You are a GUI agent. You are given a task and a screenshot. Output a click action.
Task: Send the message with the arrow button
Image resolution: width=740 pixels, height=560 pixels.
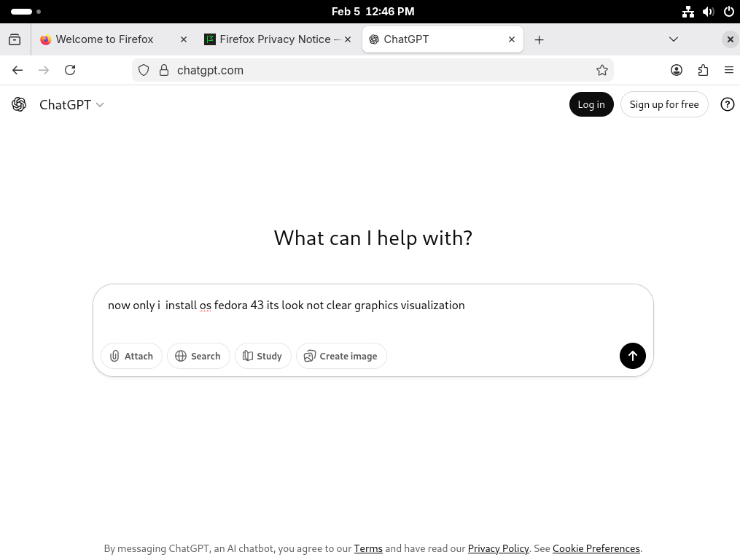click(632, 356)
